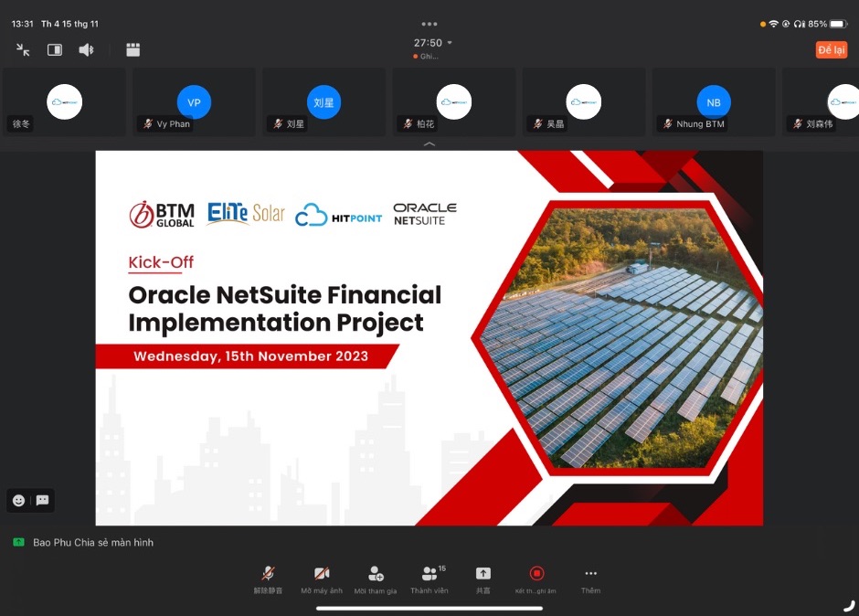
Task: Share screen via 共享 button
Action: [x=483, y=579]
